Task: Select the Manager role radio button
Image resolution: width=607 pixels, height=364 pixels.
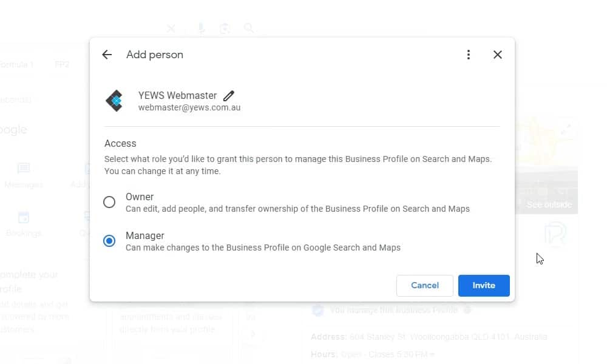Action: click(x=109, y=241)
